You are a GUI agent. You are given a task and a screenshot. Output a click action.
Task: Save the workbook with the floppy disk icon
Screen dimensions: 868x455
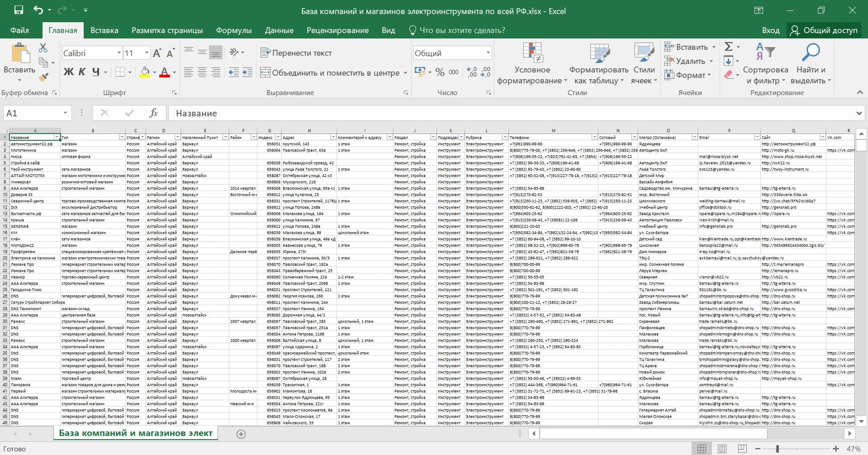tap(19, 10)
